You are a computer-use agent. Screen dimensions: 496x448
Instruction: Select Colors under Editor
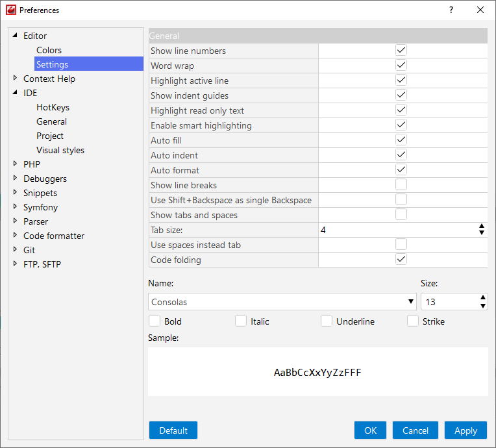49,50
